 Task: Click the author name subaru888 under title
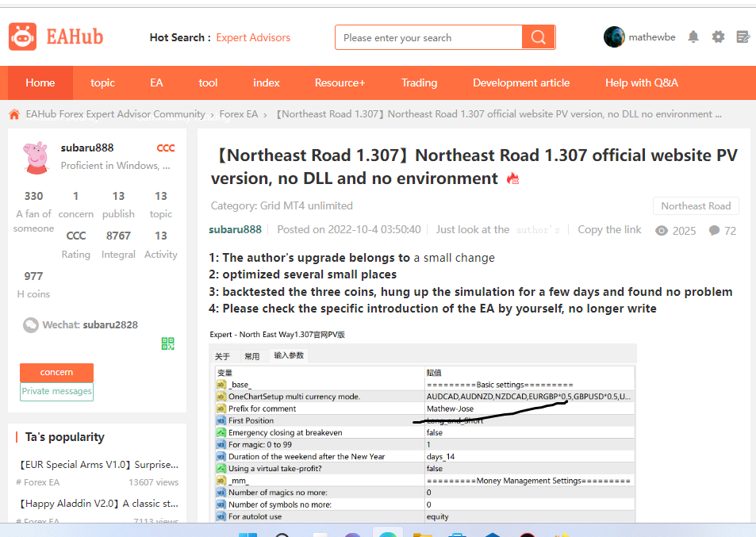[235, 230]
